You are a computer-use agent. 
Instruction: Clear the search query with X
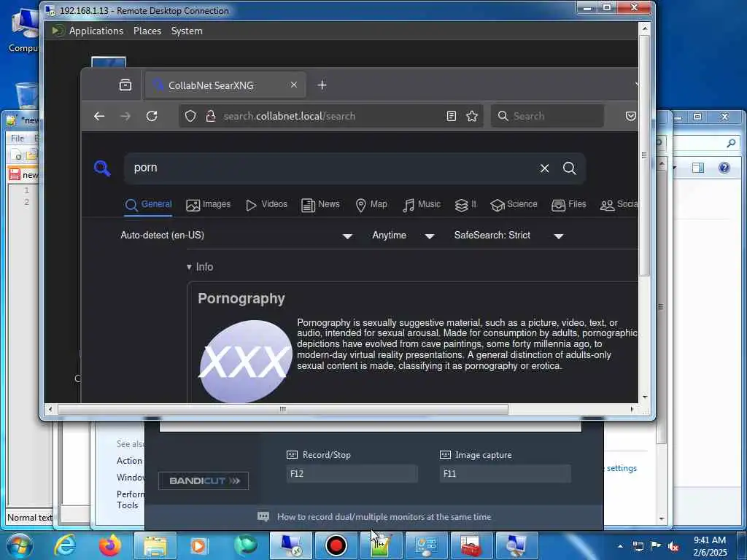click(x=544, y=168)
